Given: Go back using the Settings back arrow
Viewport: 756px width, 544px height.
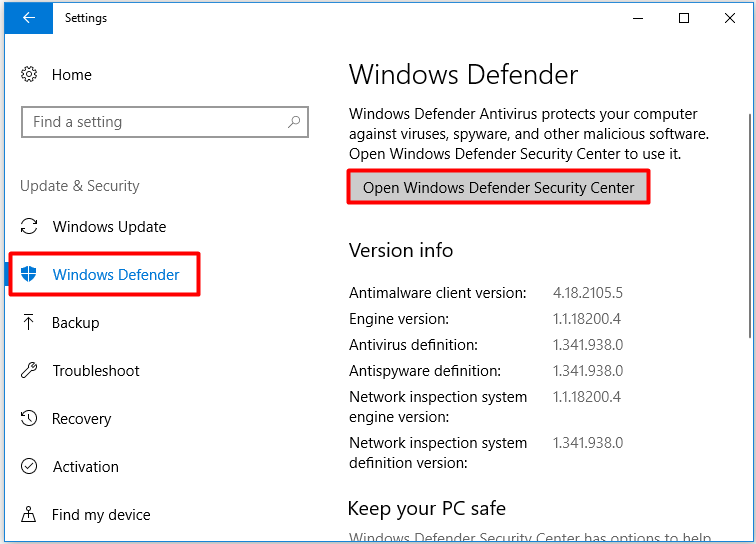Looking at the screenshot, I should click(x=28, y=18).
